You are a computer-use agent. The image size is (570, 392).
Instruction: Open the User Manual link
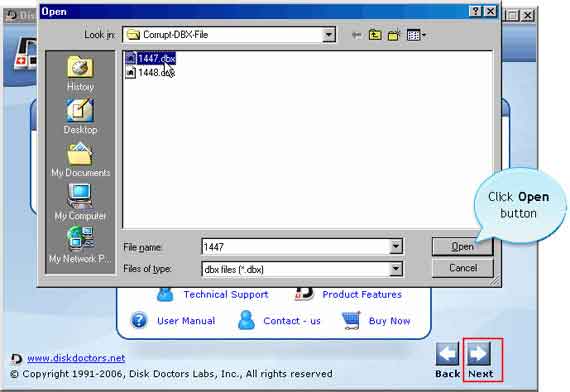pyautogui.click(x=186, y=321)
